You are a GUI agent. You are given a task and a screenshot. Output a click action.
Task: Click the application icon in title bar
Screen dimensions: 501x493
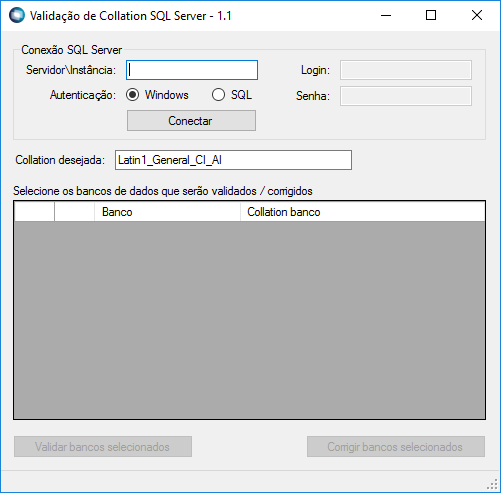[17, 15]
